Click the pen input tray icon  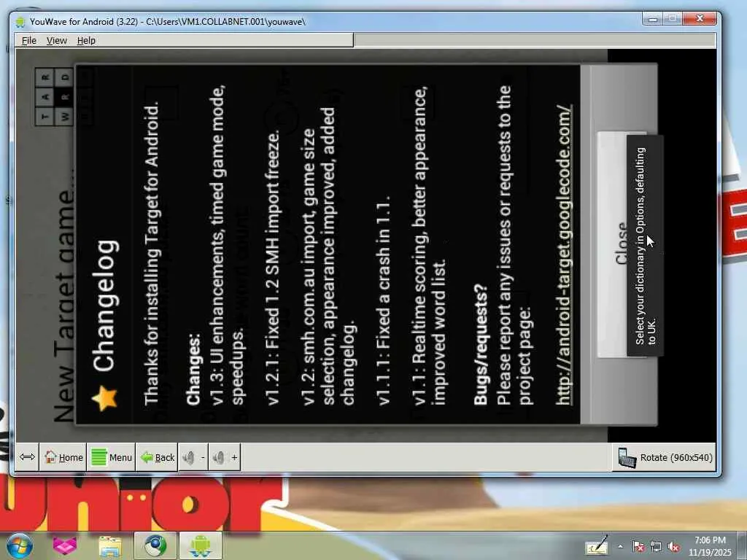click(597, 545)
